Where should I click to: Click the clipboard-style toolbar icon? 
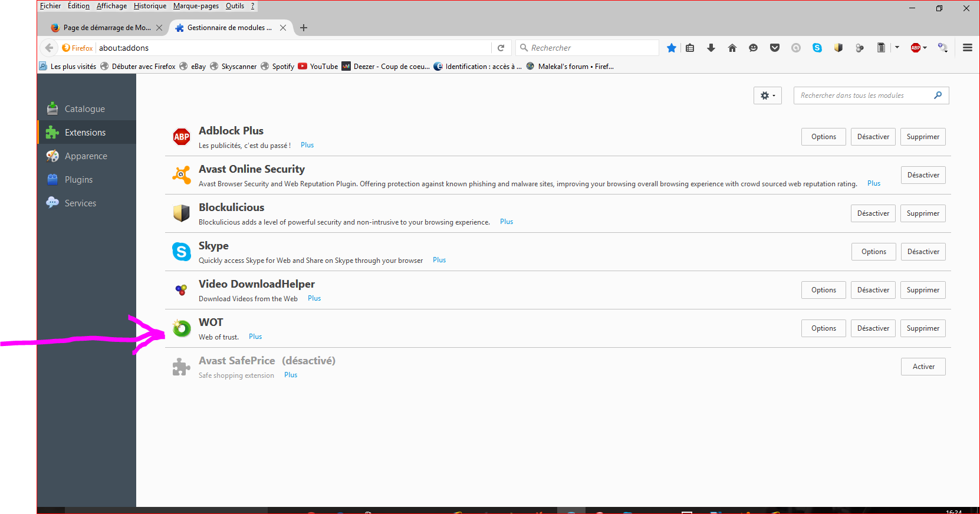coord(881,48)
